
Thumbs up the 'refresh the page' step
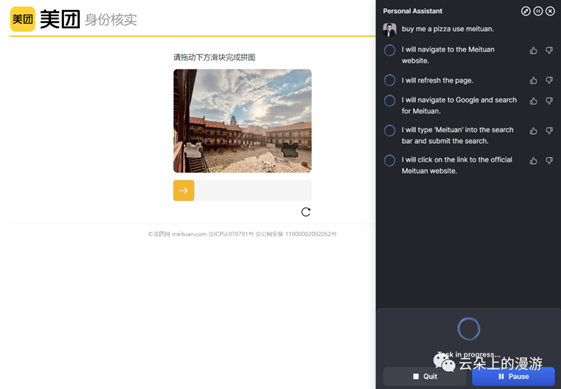[x=533, y=81]
